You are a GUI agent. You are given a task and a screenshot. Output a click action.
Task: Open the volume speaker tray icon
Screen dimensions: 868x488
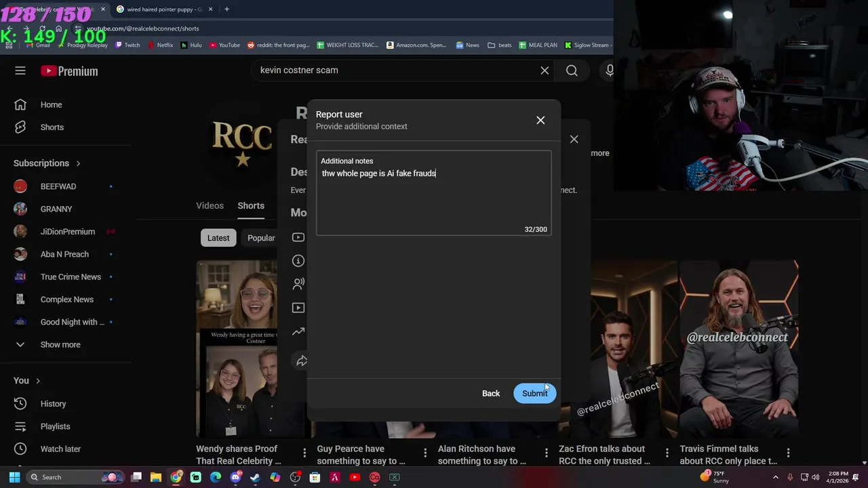[815, 477]
